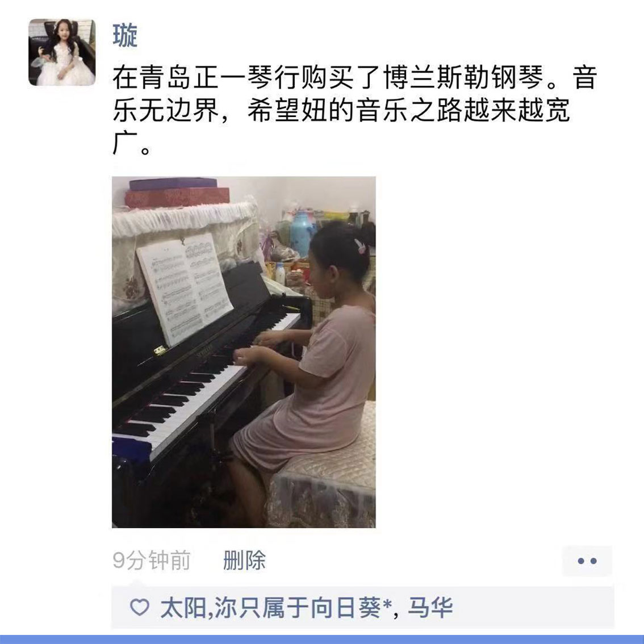Viewport: 644px width, 644px height.
Task: Tap the 9分钟前 timestamp
Action: coord(152,560)
